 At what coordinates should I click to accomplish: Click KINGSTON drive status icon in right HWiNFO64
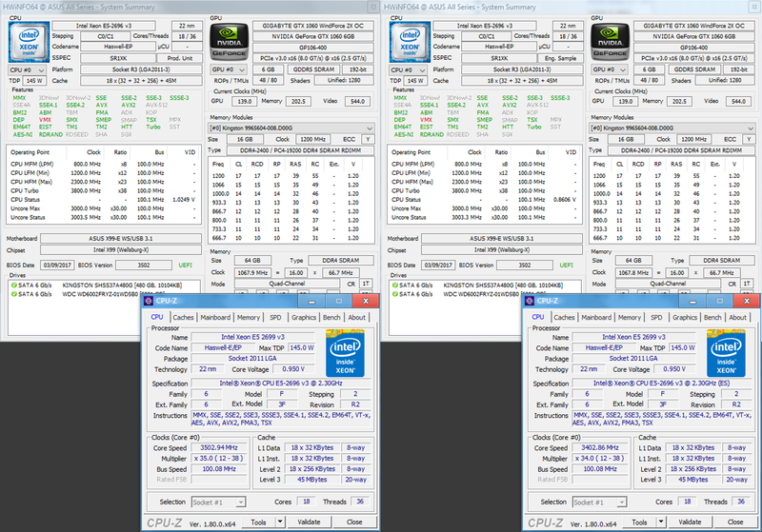(x=395, y=285)
